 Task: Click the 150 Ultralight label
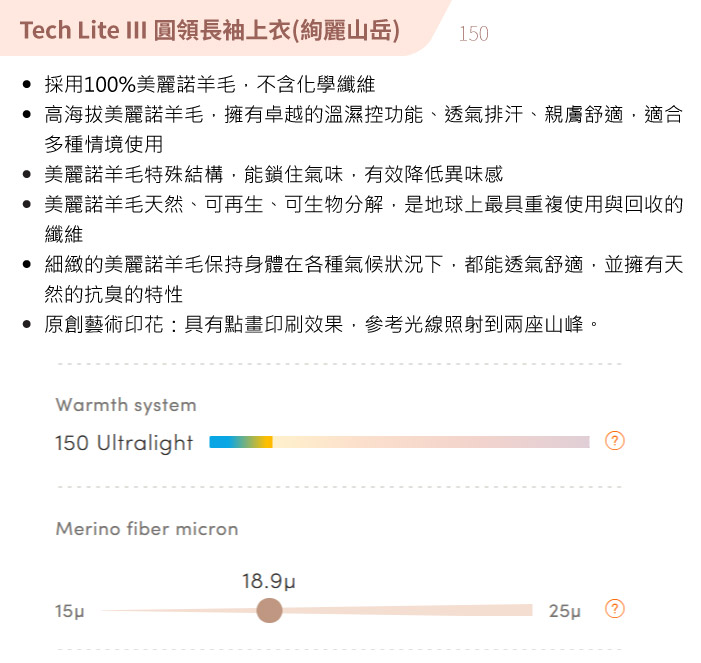(x=124, y=443)
